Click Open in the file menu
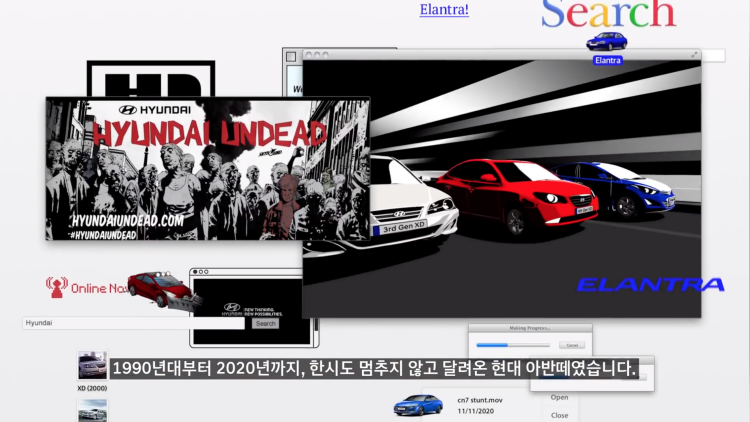Image resolution: width=750 pixels, height=422 pixels. (x=559, y=397)
